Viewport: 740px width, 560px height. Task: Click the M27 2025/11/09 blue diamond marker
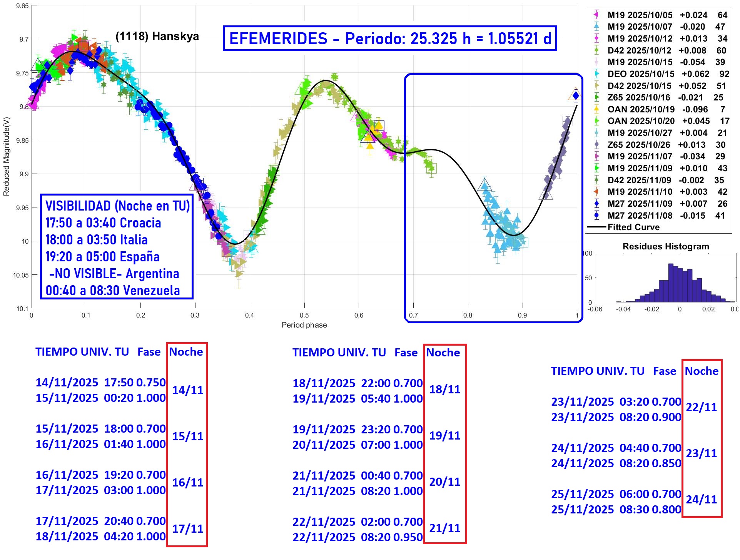(x=596, y=204)
